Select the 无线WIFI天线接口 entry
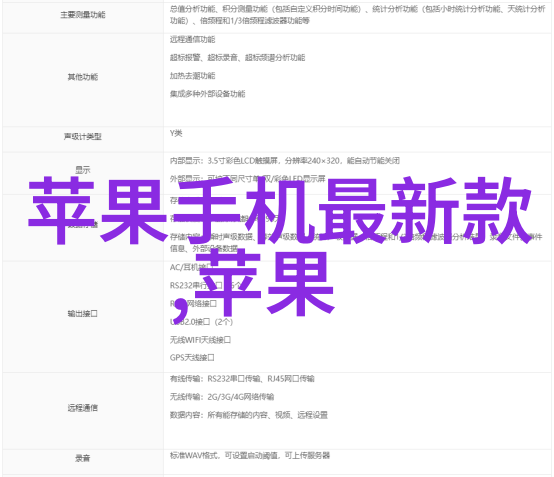 (200, 340)
